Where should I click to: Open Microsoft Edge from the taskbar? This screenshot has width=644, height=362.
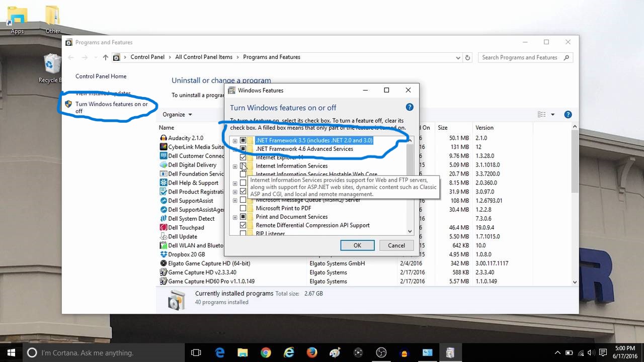pos(220,353)
